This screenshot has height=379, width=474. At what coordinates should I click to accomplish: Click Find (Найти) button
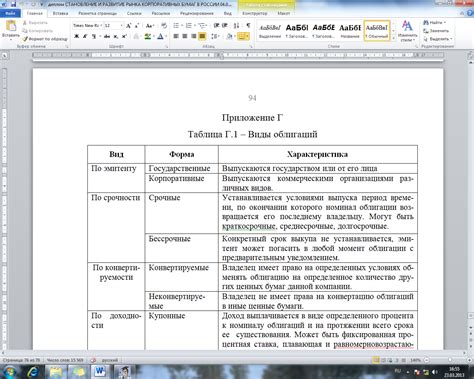point(434,23)
